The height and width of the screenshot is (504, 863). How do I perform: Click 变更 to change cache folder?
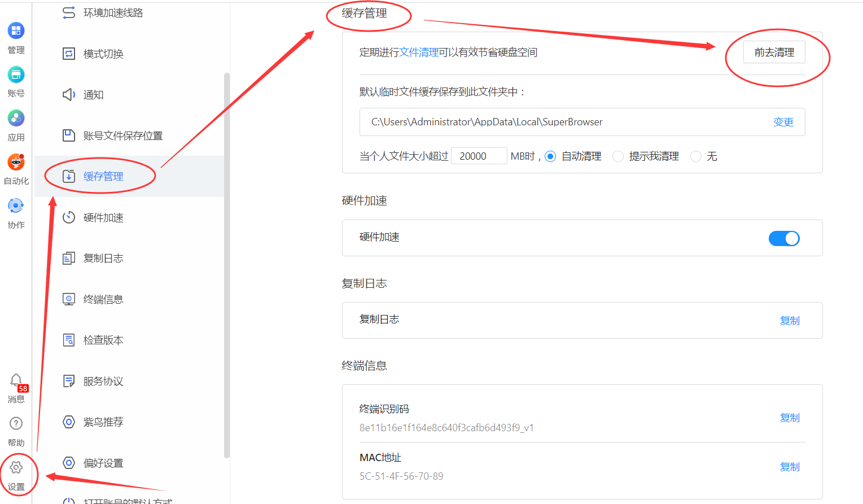point(783,121)
